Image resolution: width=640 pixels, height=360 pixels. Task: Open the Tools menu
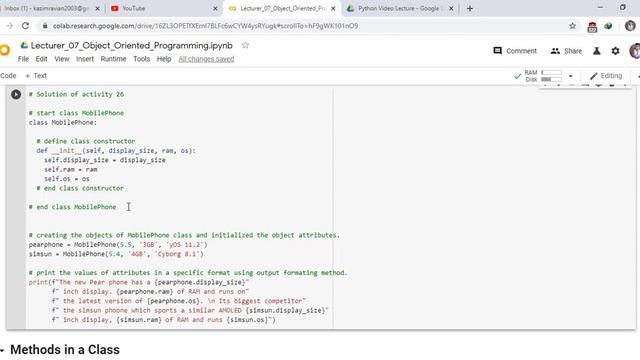[142, 59]
